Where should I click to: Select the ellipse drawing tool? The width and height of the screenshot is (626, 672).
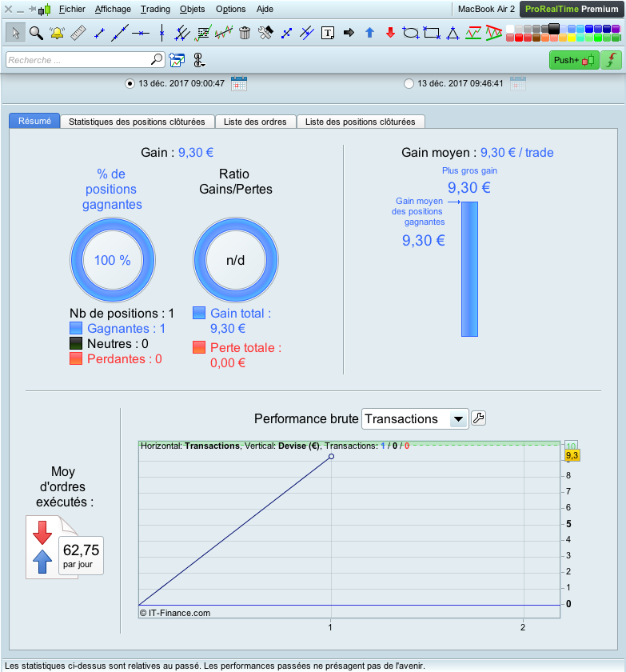(411, 33)
